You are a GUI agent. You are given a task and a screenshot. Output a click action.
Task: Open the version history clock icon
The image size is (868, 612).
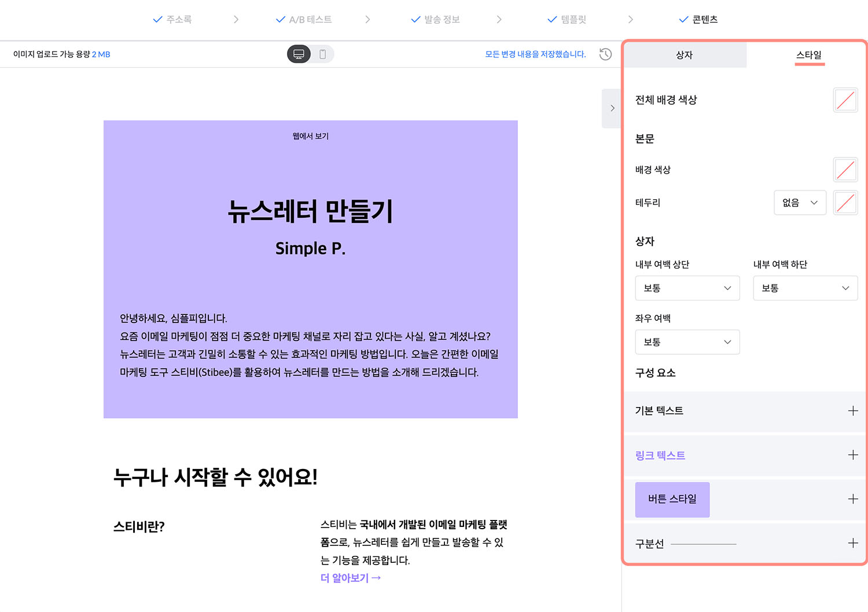[x=605, y=54]
